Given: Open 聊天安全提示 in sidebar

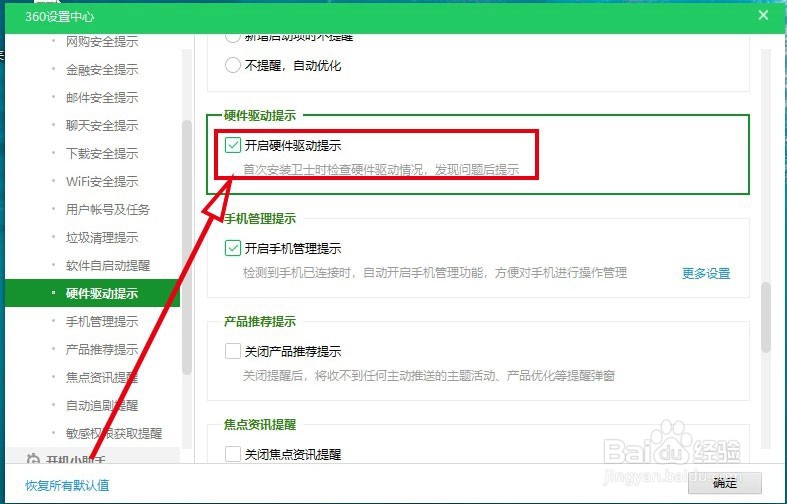Looking at the screenshot, I should pyautogui.click(x=102, y=125).
